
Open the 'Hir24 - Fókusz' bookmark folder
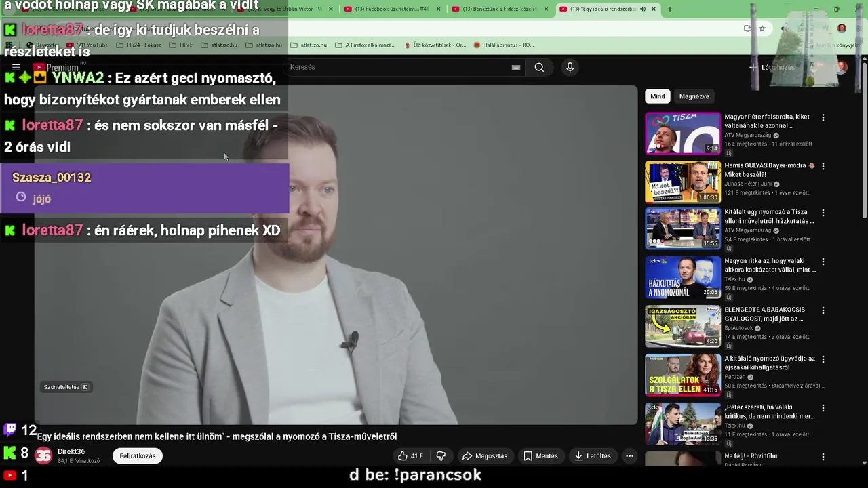tap(139, 45)
